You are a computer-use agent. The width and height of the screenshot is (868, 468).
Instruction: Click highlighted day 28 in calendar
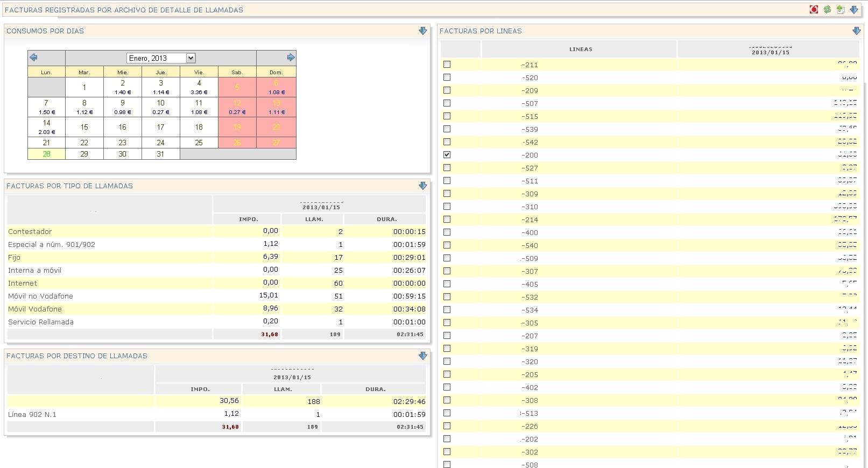click(x=46, y=154)
